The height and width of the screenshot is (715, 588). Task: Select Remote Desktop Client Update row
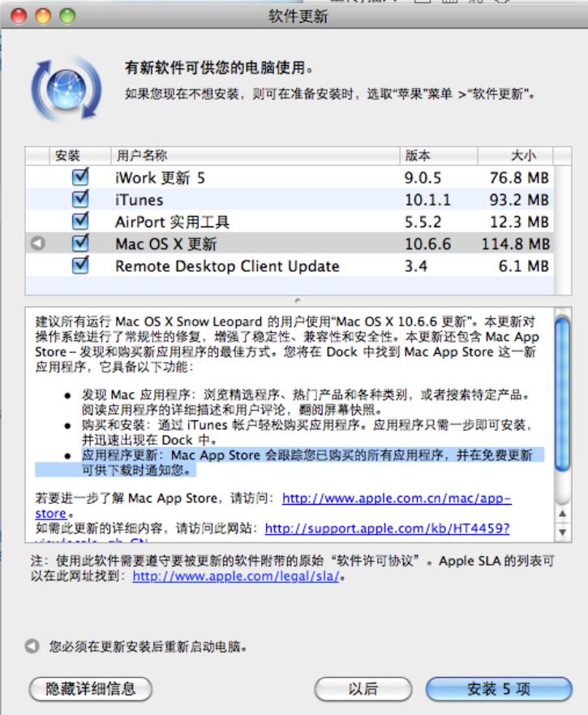pyautogui.click(x=290, y=266)
